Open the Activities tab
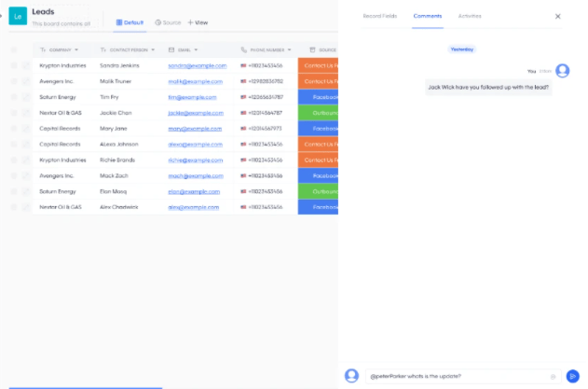 [470, 16]
